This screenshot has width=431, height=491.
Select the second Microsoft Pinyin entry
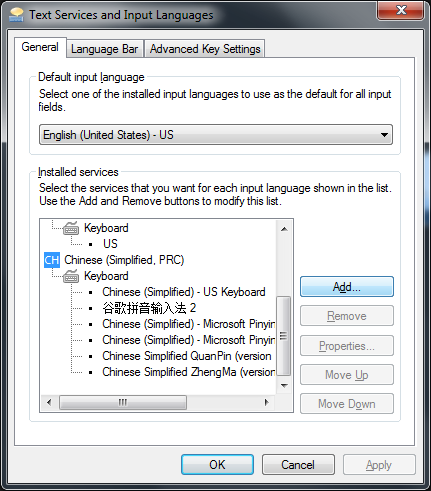(189, 340)
